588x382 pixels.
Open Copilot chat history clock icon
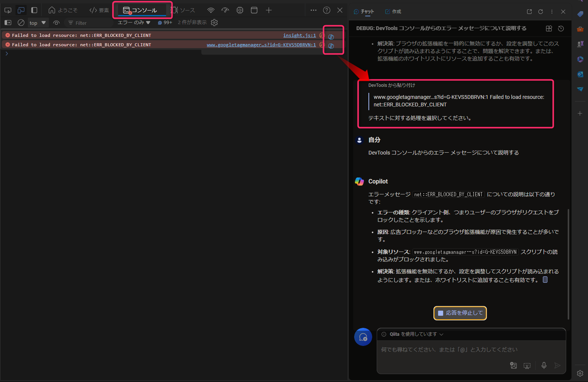(561, 29)
